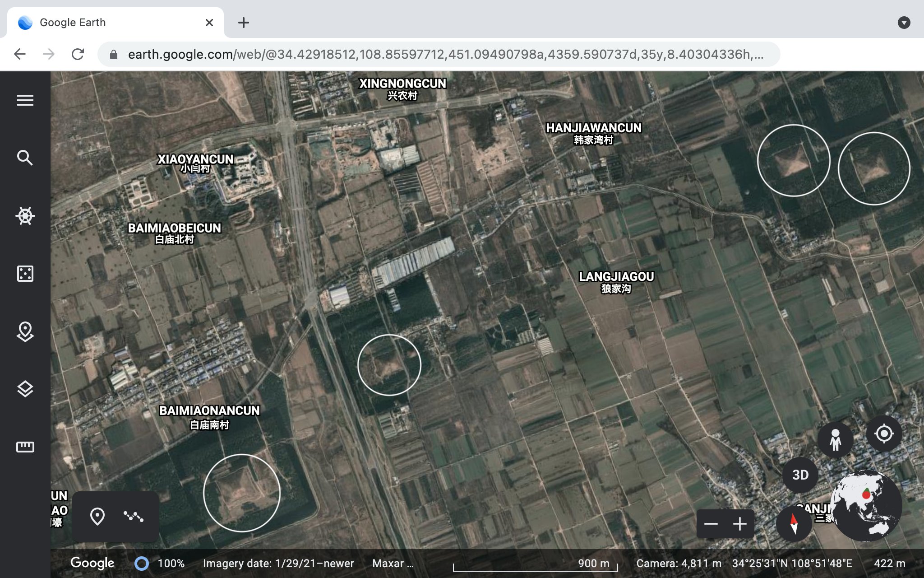924x578 pixels.
Task: Open a new browser tab
Action: coord(244,23)
